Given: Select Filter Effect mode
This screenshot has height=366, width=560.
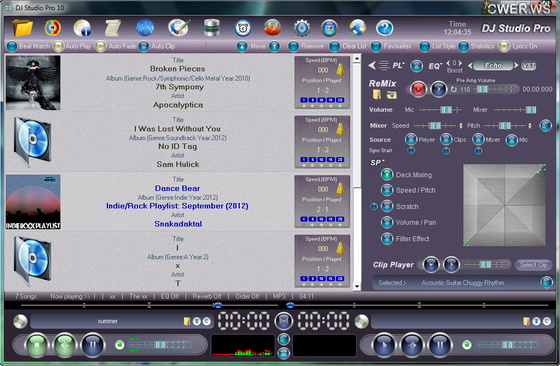Looking at the screenshot, I should 387,239.
